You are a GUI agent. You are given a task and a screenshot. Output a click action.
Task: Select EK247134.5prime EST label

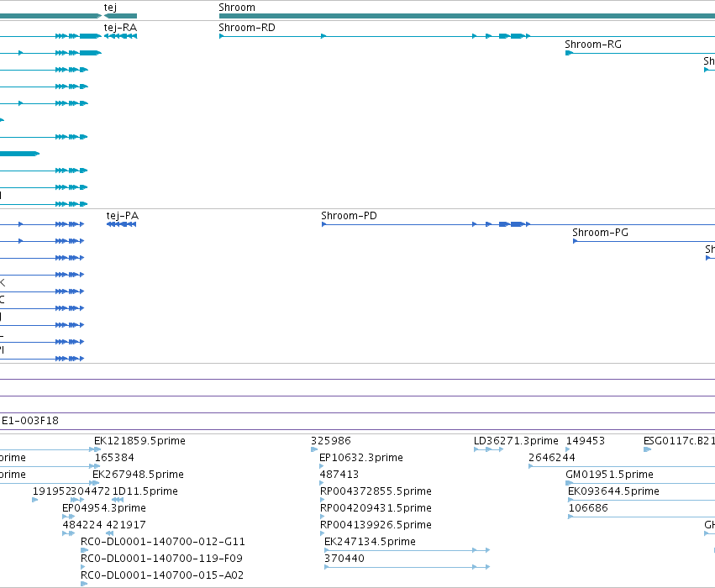370,542
